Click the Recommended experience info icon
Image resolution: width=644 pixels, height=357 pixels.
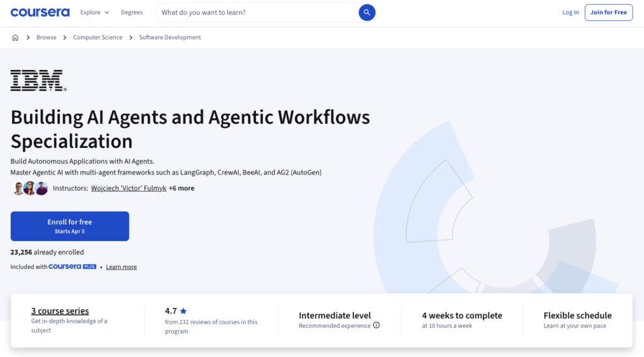(376, 326)
